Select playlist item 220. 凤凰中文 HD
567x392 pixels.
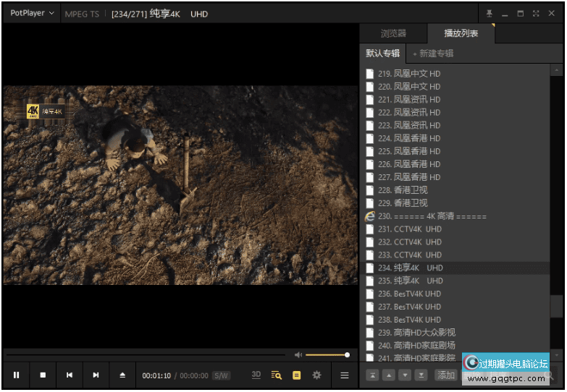(455, 87)
